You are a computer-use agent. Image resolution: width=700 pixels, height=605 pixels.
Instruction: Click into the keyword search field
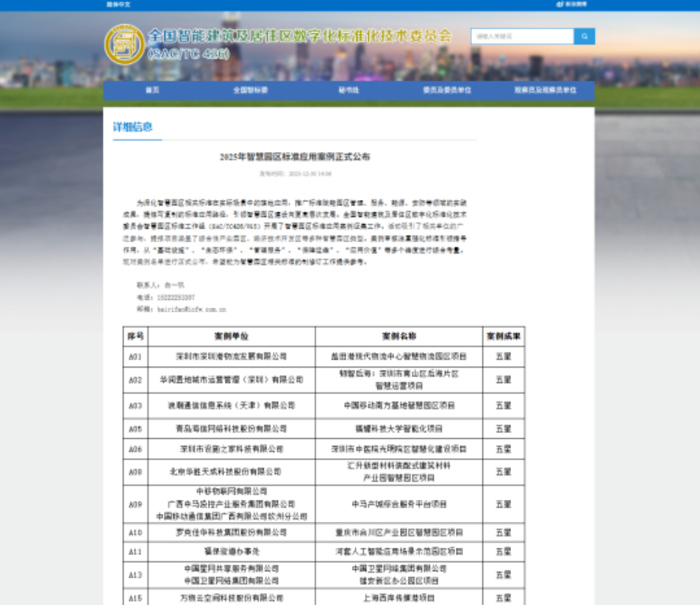click(522, 36)
